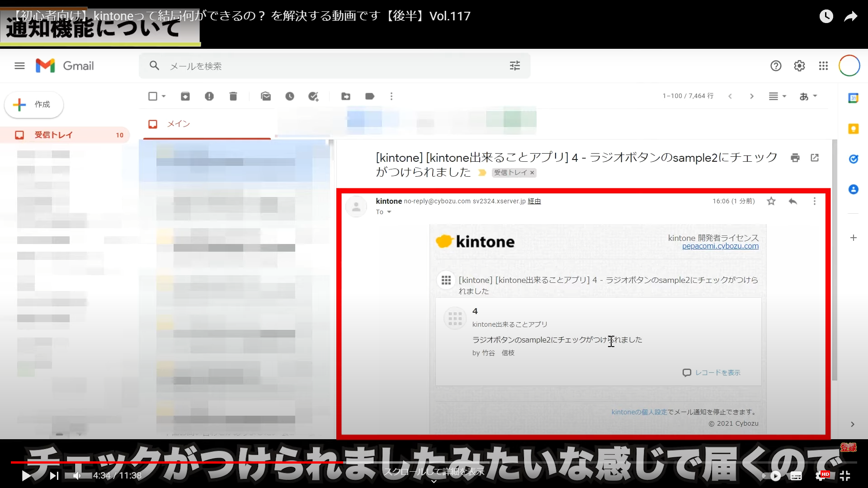Screen dimensions: 868x488
Task: Open Google apps grid icon
Action: click(x=823, y=66)
